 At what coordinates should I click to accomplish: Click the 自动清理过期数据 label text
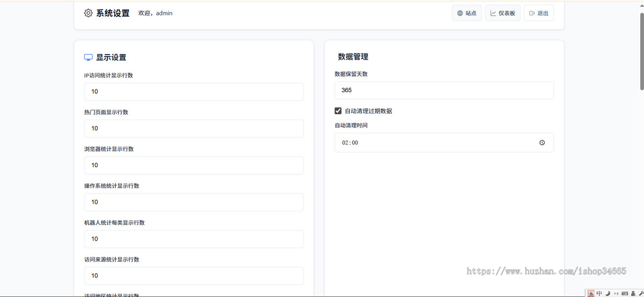[368, 111]
